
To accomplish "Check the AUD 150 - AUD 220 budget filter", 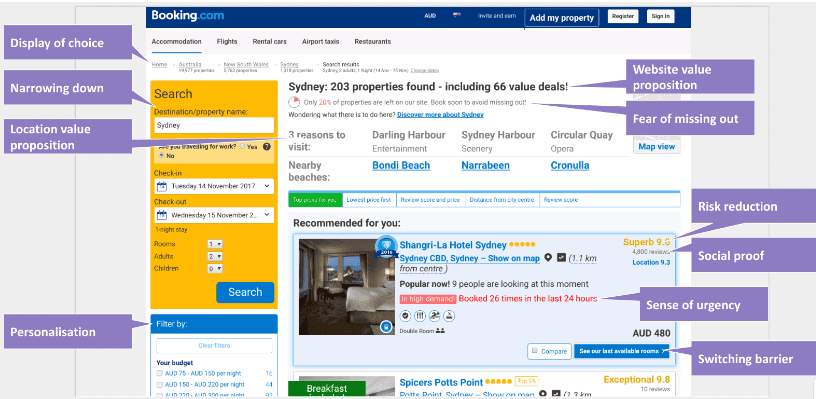I will 159,384.
